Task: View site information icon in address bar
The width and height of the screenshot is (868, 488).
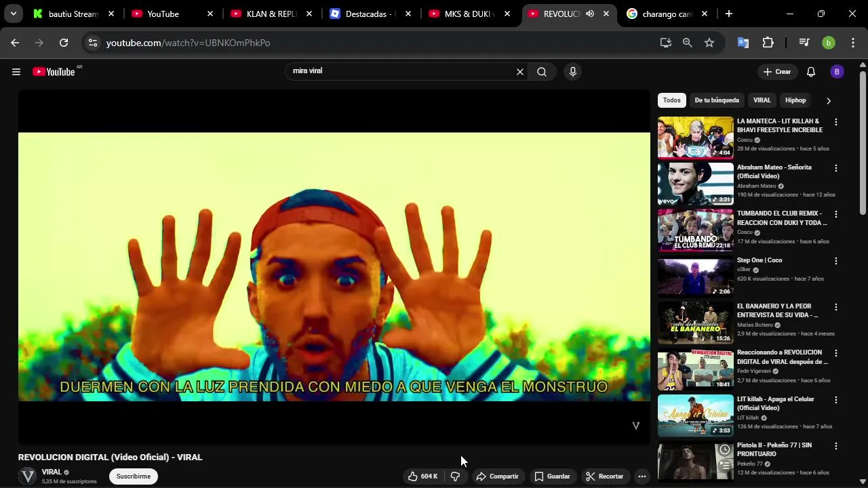Action: (x=93, y=43)
